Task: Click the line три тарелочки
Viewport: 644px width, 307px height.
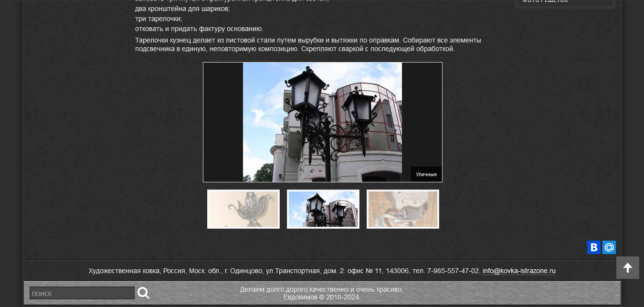Action: point(159,19)
